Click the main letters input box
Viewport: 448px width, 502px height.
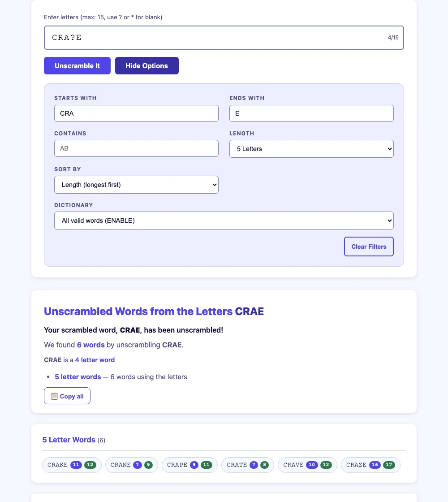(224, 38)
